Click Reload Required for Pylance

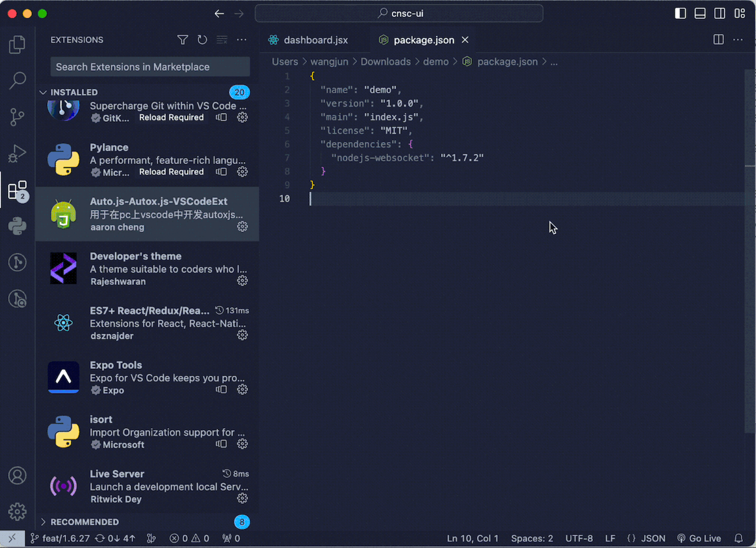[171, 172]
